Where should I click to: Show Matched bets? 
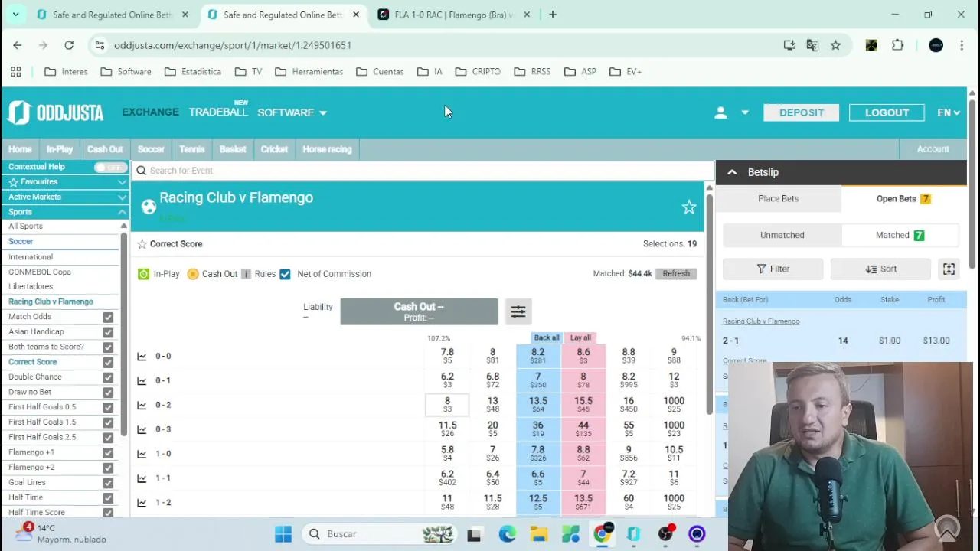[x=900, y=235]
